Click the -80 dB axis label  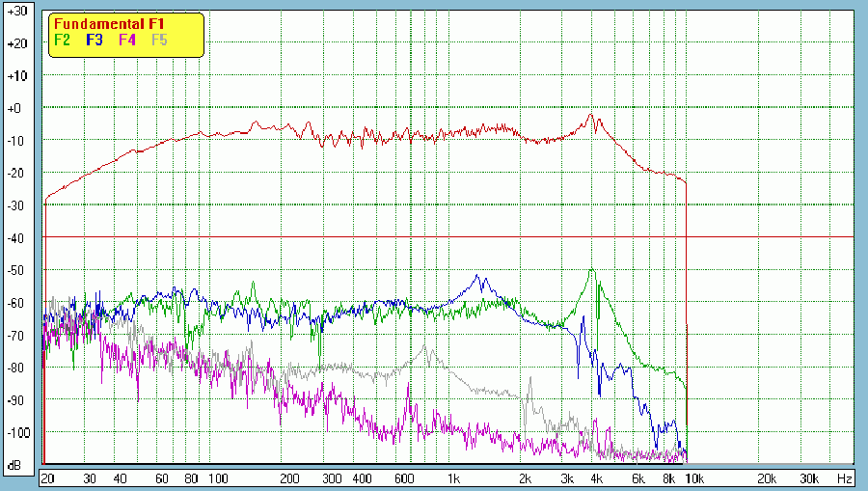16,368
